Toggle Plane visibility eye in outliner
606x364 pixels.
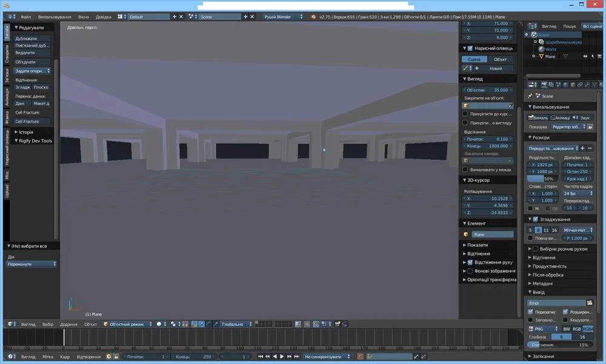(x=585, y=56)
